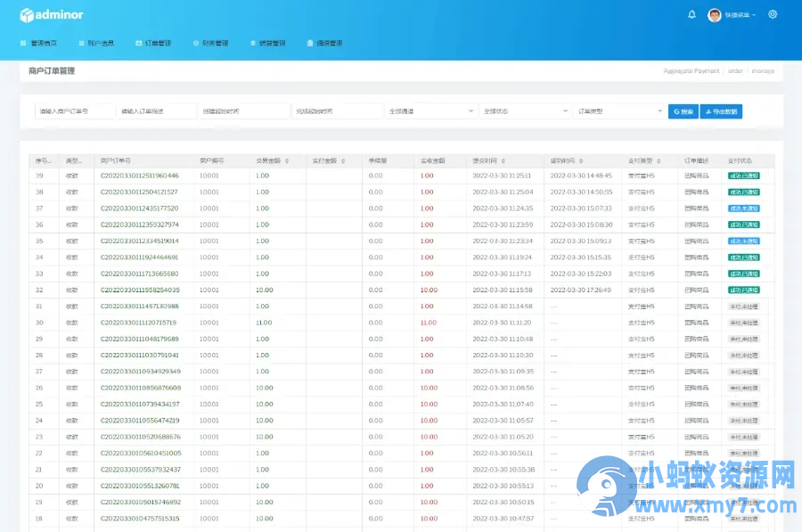The width and height of the screenshot is (802, 532).
Task: Click blue status badge in row 35
Action: coord(744,241)
